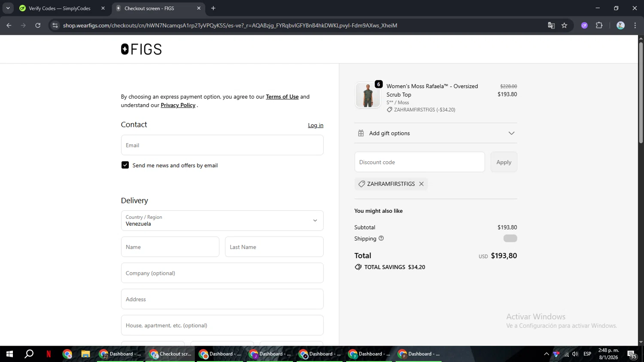Open the Windows Start menu

(x=9, y=354)
